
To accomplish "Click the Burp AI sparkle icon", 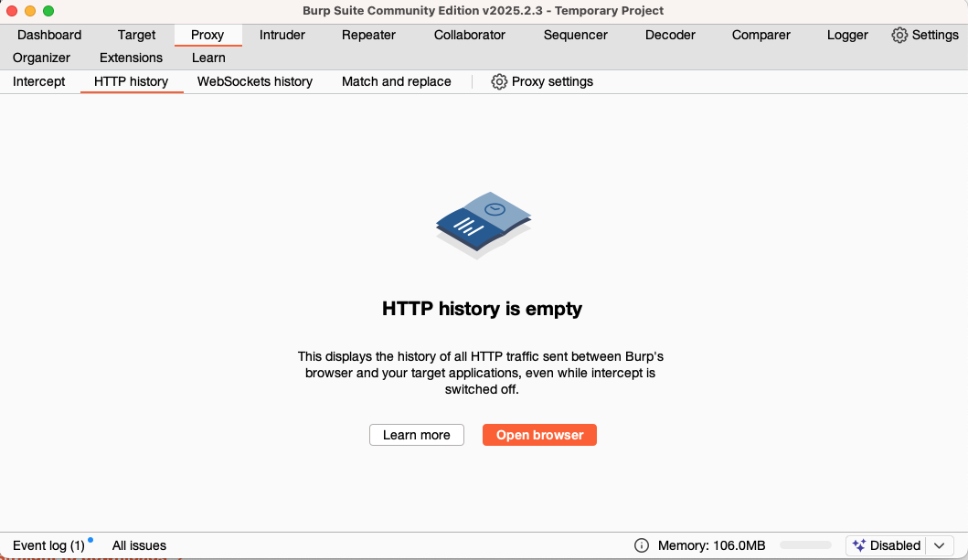I will pyautogui.click(x=859, y=545).
